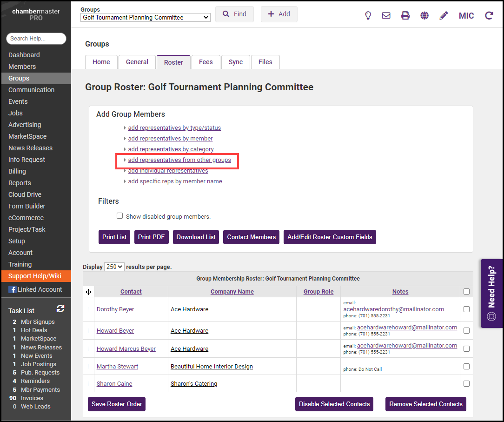Screen dimensions: 504x422
Task: Click the refresh arrow icon in header
Action: pos(489,15)
